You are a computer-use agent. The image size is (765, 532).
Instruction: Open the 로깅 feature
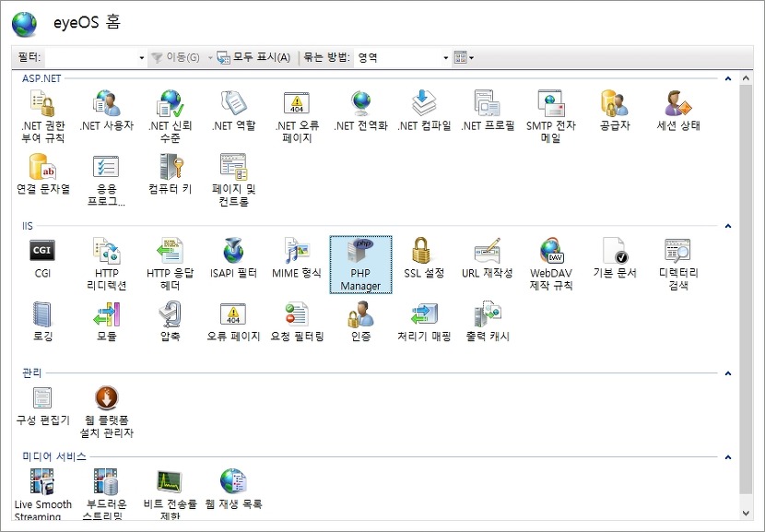(x=42, y=322)
